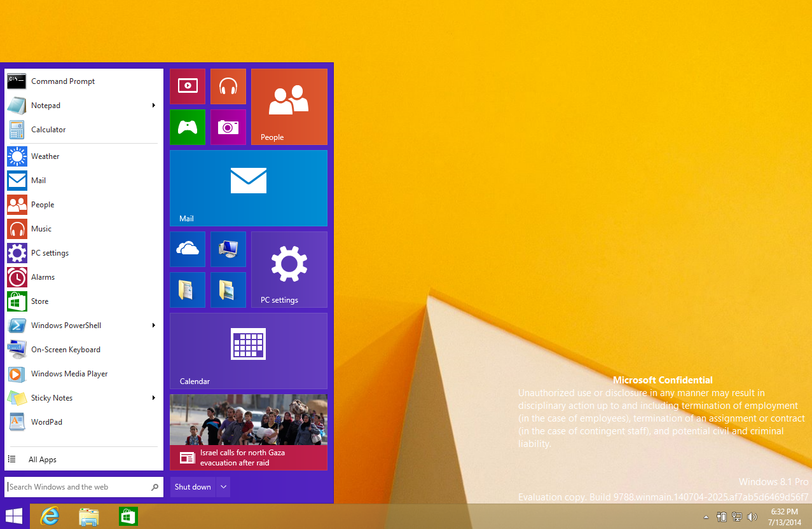
Task: Click the Calculator icon in app list
Action: pos(17,130)
